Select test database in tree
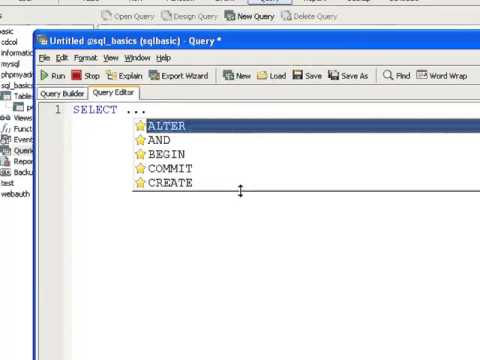Image resolution: width=480 pixels, height=360 pixels. (x=7, y=183)
